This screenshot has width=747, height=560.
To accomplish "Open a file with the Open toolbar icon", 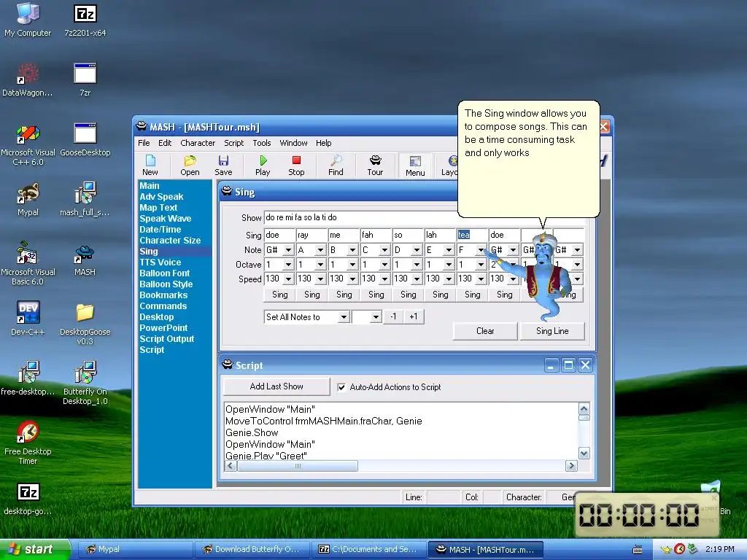I will (190, 166).
